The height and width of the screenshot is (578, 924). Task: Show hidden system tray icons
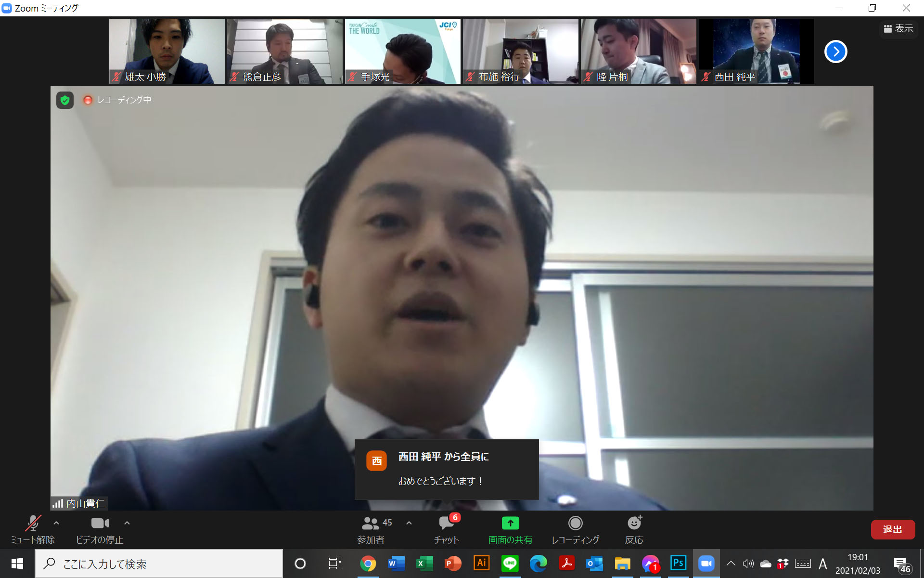pos(731,563)
